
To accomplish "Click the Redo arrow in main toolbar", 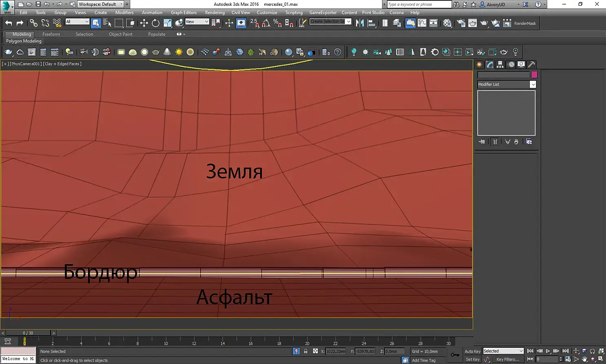I will [20, 23].
